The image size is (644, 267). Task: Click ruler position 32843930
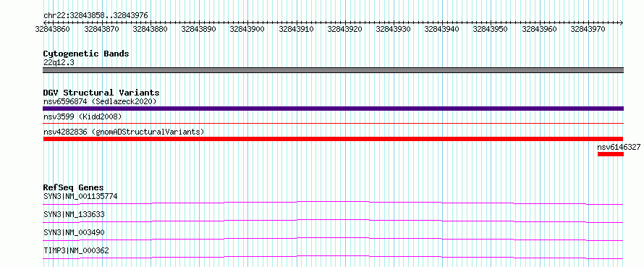tap(393, 29)
